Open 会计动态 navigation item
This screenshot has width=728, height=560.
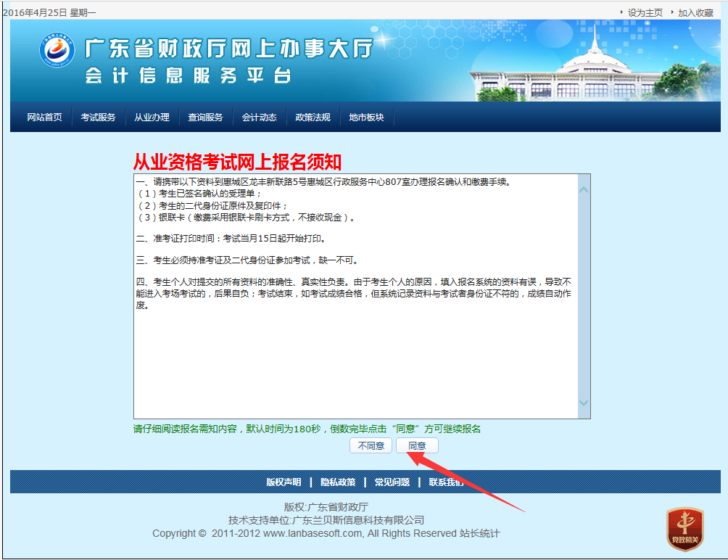pos(259,118)
